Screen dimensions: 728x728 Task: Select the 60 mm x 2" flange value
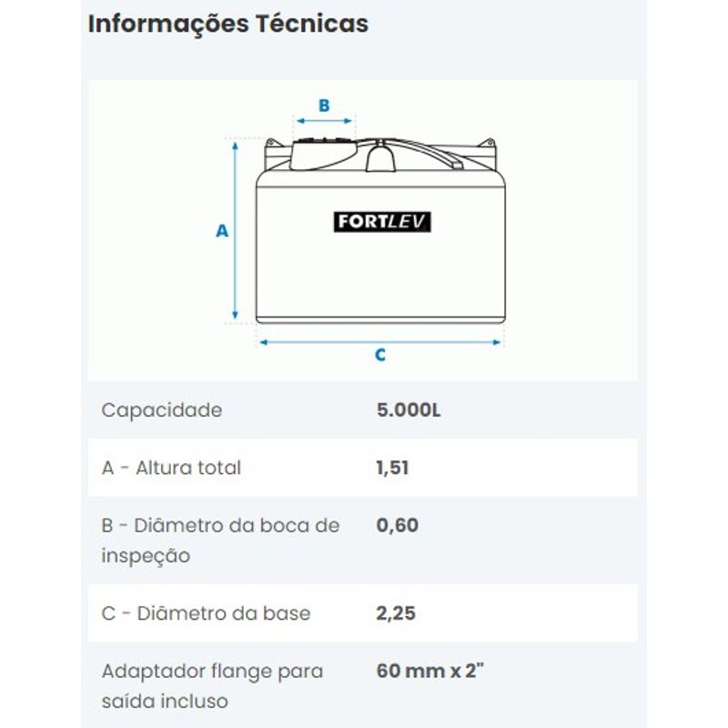pyautogui.click(x=430, y=671)
